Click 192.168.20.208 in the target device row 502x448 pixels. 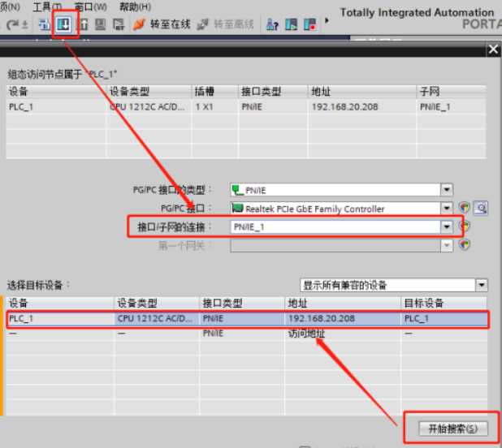click(322, 318)
